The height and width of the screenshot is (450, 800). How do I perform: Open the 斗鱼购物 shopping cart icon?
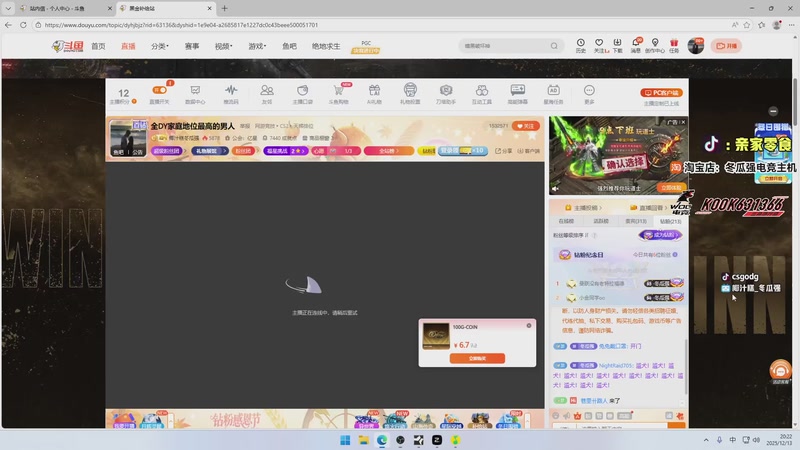coord(338,91)
